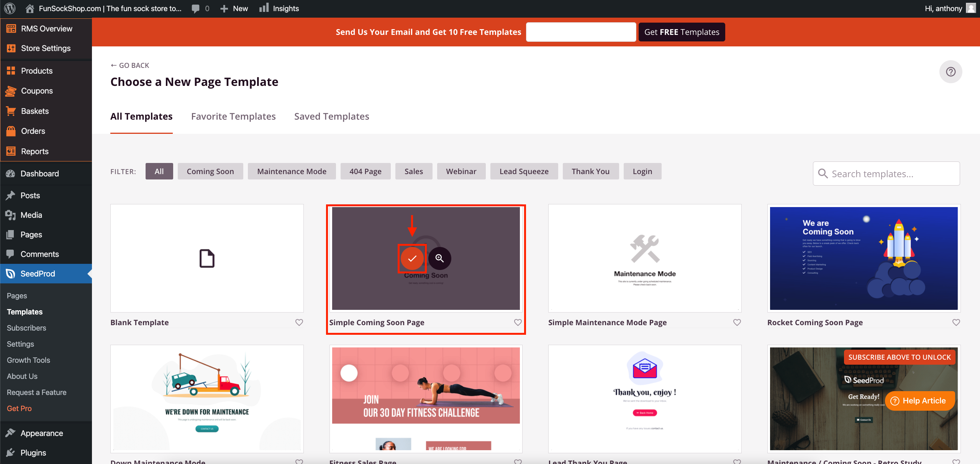Filter templates by Maintenance Mode

point(292,171)
